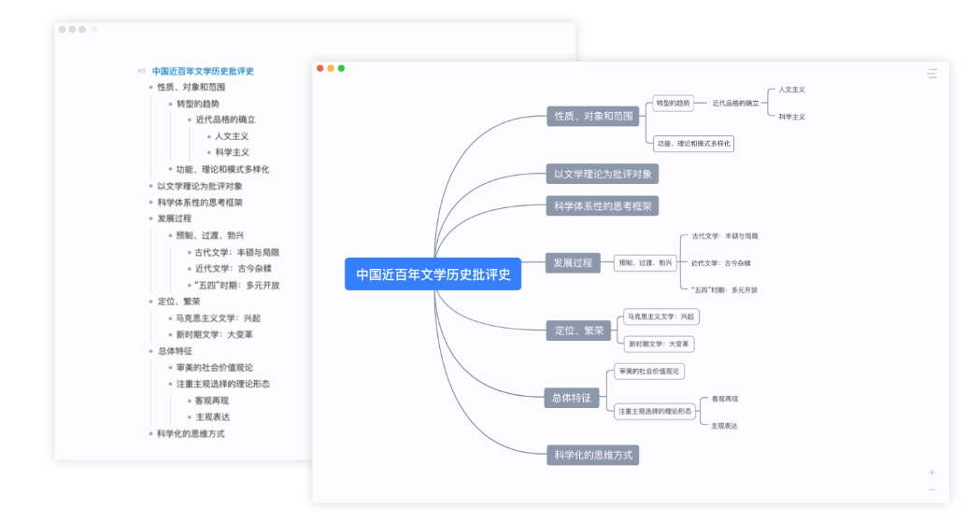Image resolution: width=980 pixels, height=521 pixels.
Task: Select mind map node 发展过程
Action: click(x=573, y=263)
